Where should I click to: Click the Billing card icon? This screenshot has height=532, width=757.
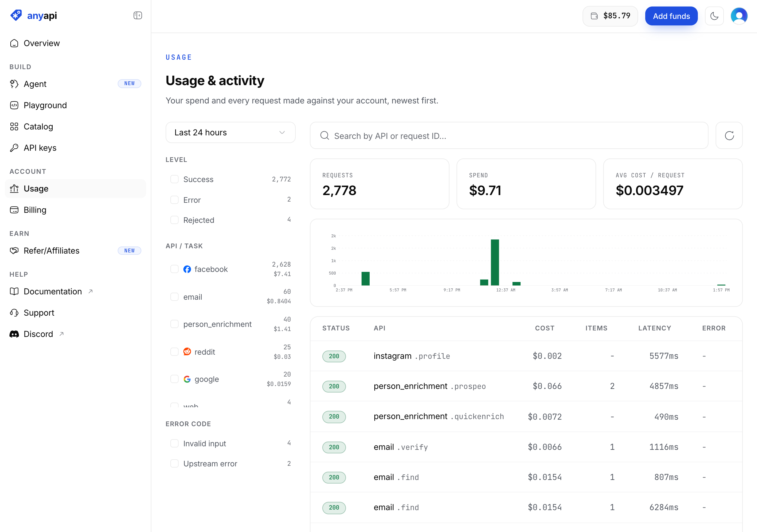point(14,210)
